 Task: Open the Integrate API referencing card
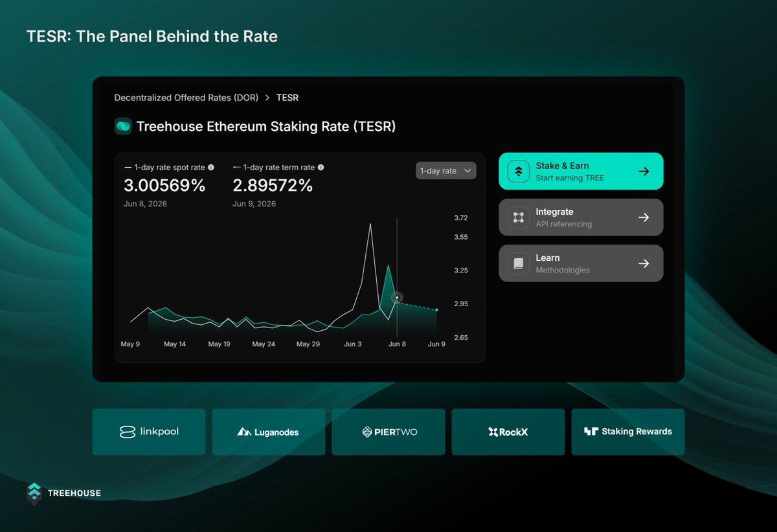(x=581, y=217)
